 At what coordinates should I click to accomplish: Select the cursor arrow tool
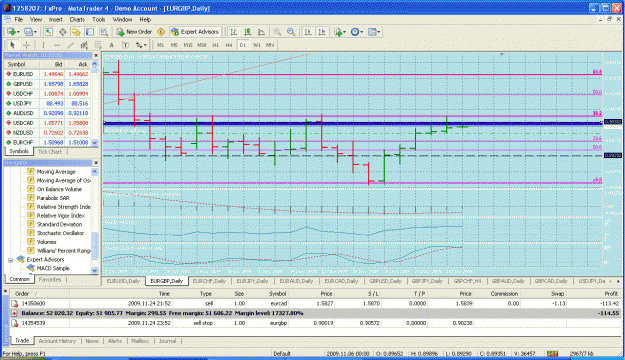[12, 45]
